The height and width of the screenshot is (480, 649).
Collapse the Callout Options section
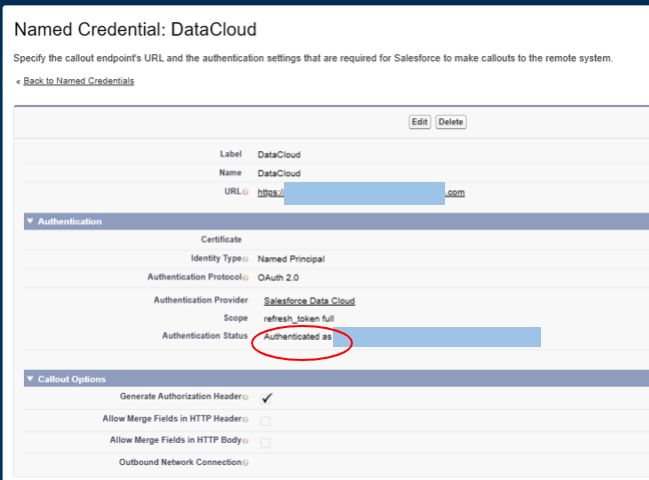click(30, 379)
